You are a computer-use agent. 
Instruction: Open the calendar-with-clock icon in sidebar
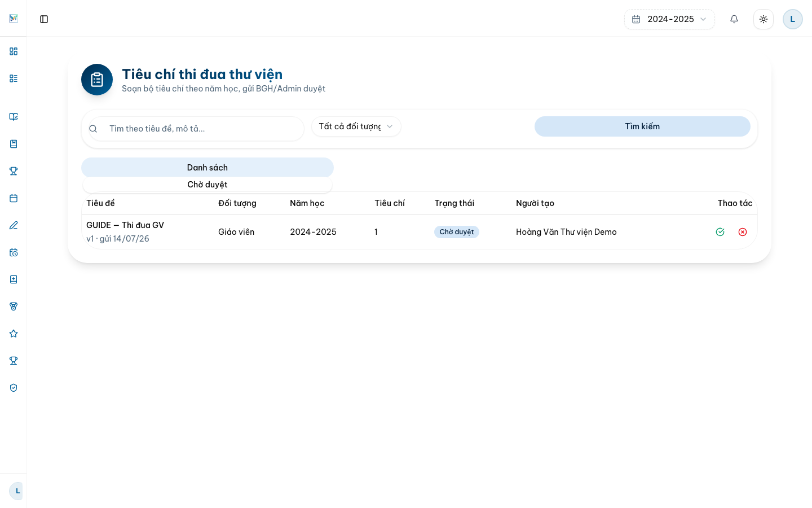(x=14, y=252)
